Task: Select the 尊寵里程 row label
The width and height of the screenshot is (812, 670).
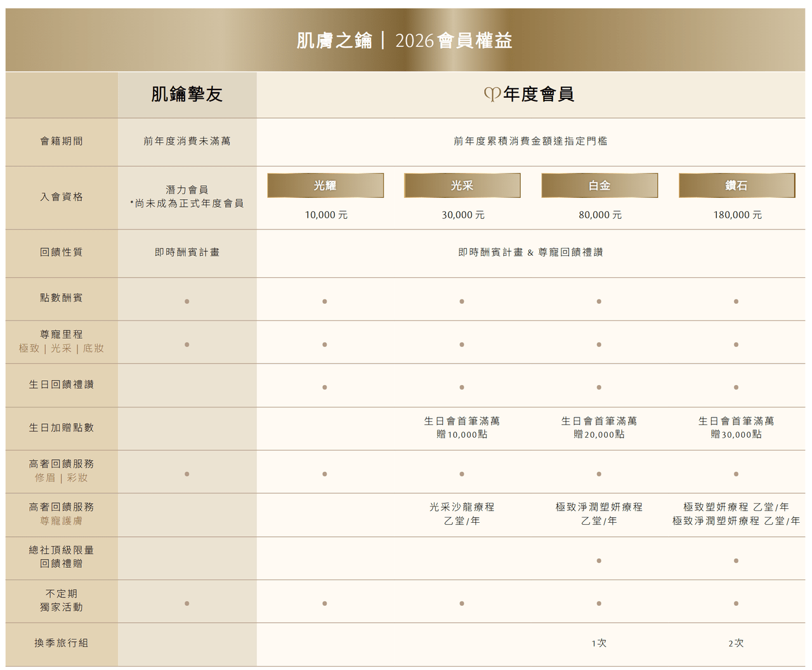Action: coord(62,334)
